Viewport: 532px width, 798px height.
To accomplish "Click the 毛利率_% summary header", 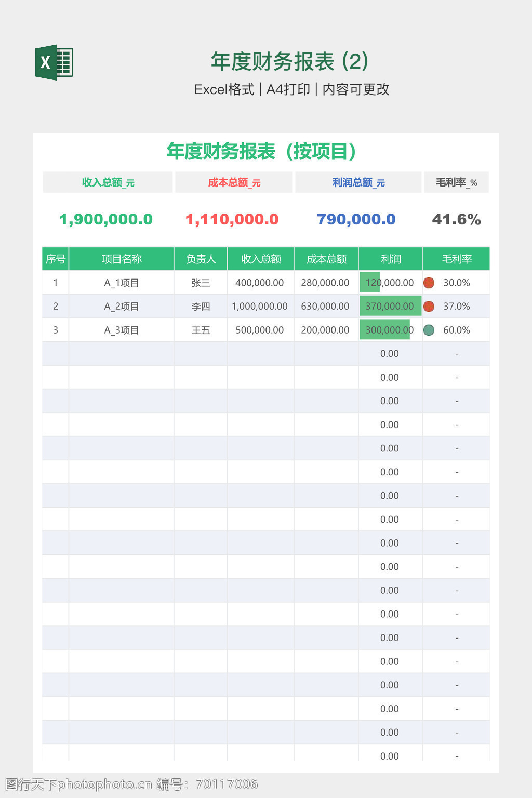I will [x=456, y=182].
